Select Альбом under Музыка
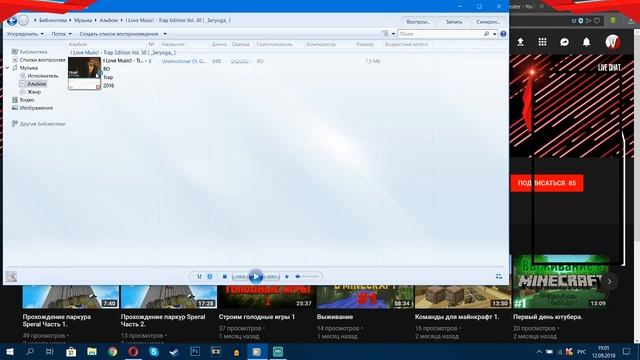Image resolution: width=640 pixels, height=360 pixels. click(33, 84)
